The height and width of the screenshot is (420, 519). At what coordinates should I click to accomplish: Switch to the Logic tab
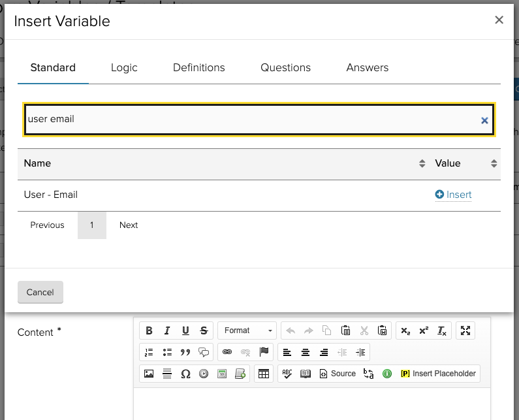pyautogui.click(x=124, y=67)
